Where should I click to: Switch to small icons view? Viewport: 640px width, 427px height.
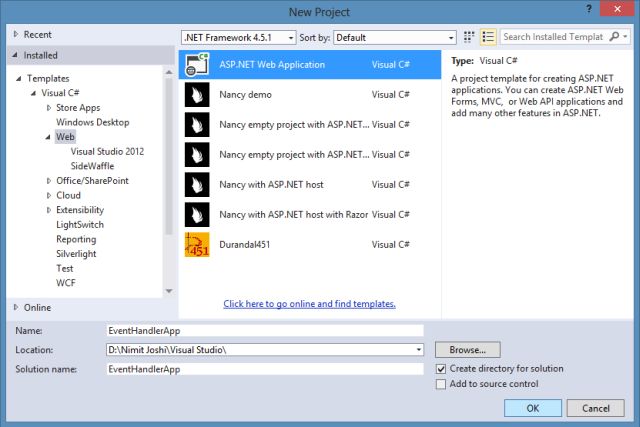coord(469,37)
